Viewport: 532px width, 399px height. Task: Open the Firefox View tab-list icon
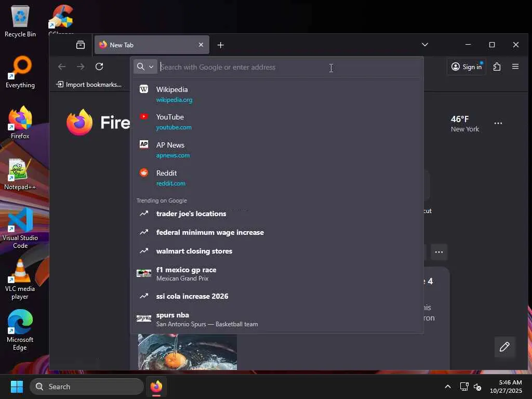coord(81,45)
